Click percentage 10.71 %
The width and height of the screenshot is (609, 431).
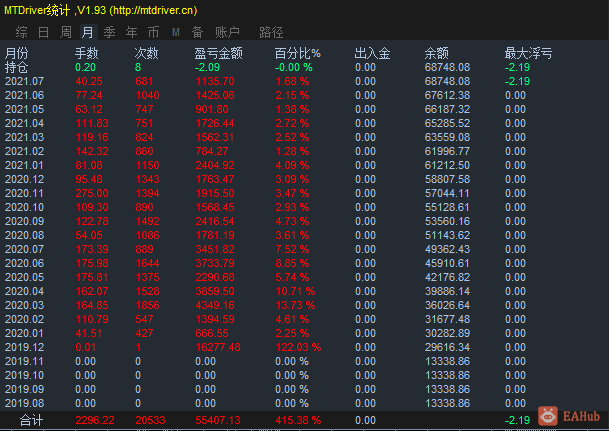pyautogui.click(x=296, y=291)
